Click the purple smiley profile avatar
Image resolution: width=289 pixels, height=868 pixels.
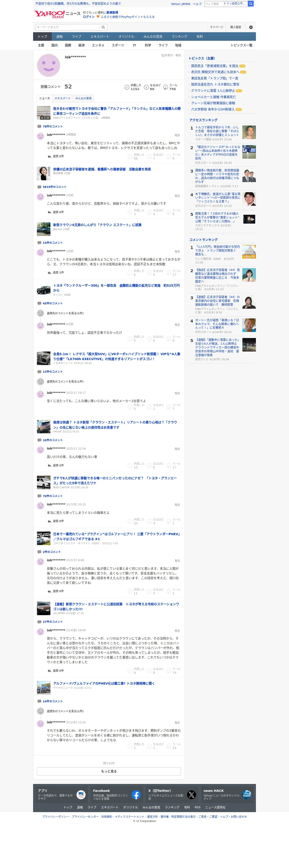coord(48,65)
